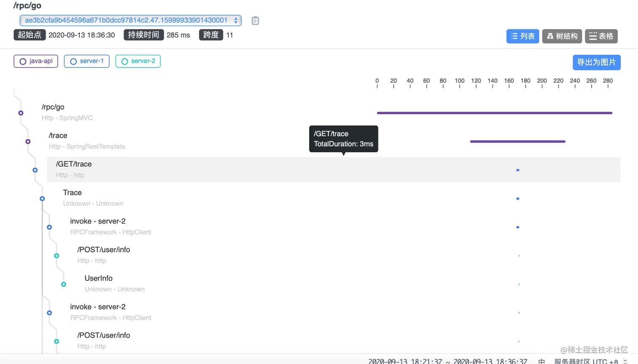Click the 中 language switch in footer
This screenshot has width=638, height=364.
click(541, 361)
